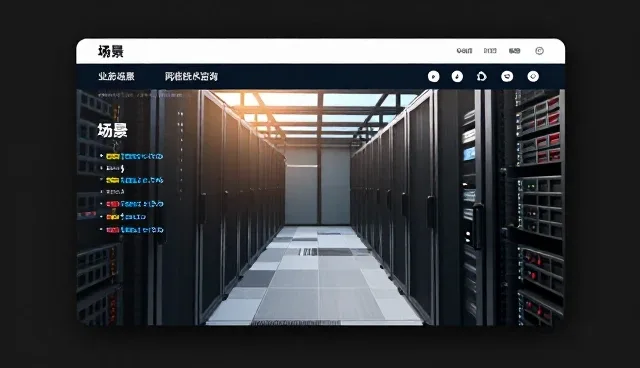Image resolution: width=640 pixels, height=368 pixels.
Task: Open the second yellow-tagged blue list link
Action: point(134,180)
